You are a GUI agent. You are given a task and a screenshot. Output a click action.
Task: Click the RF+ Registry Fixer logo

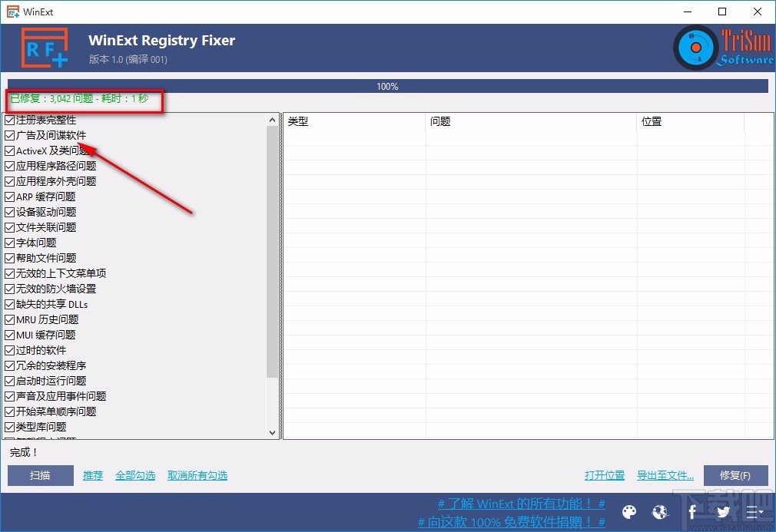(44, 47)
